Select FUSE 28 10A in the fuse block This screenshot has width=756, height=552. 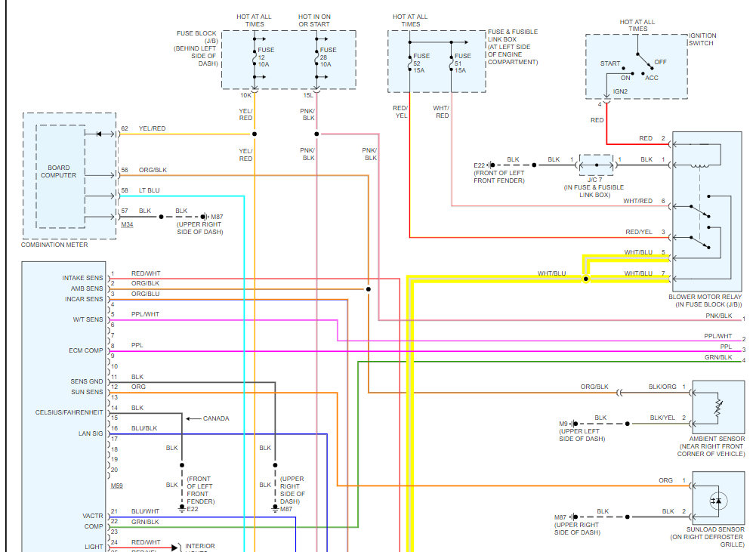pyautogui.click(x=328, y=57)
